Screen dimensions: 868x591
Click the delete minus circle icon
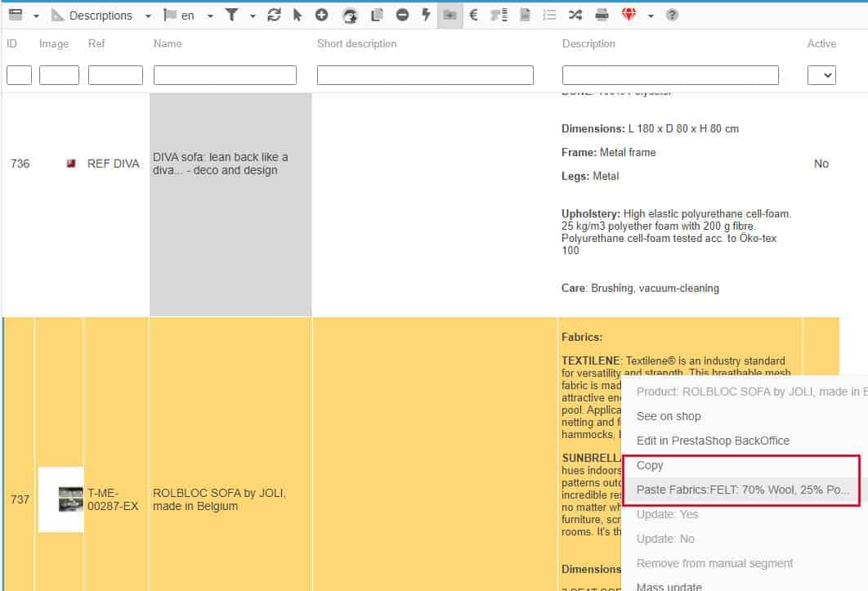click(402, 15)
